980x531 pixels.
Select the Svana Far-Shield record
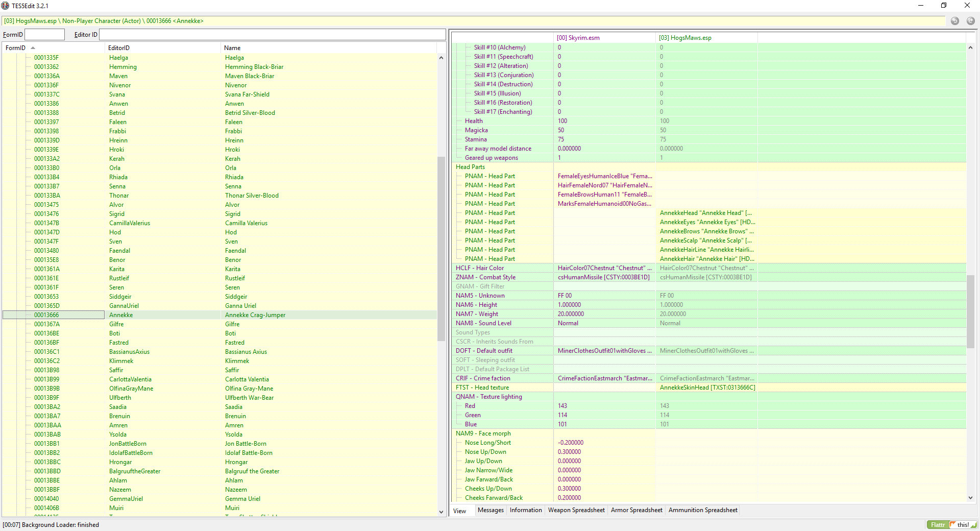[x=219, y=94]
